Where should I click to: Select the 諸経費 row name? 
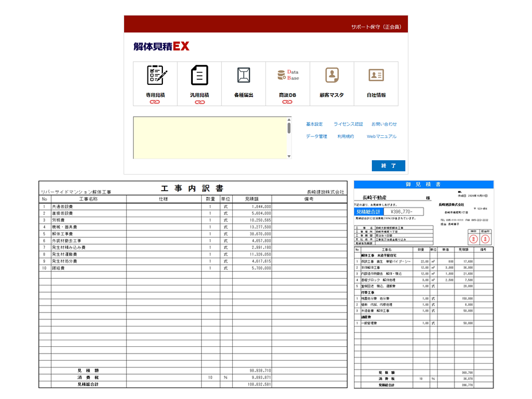[x=58, y=268]
